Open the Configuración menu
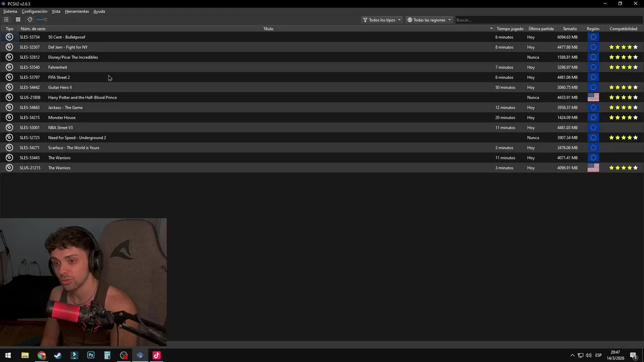The width and height of the screenshot is (644, 362). tap(34, 11)
